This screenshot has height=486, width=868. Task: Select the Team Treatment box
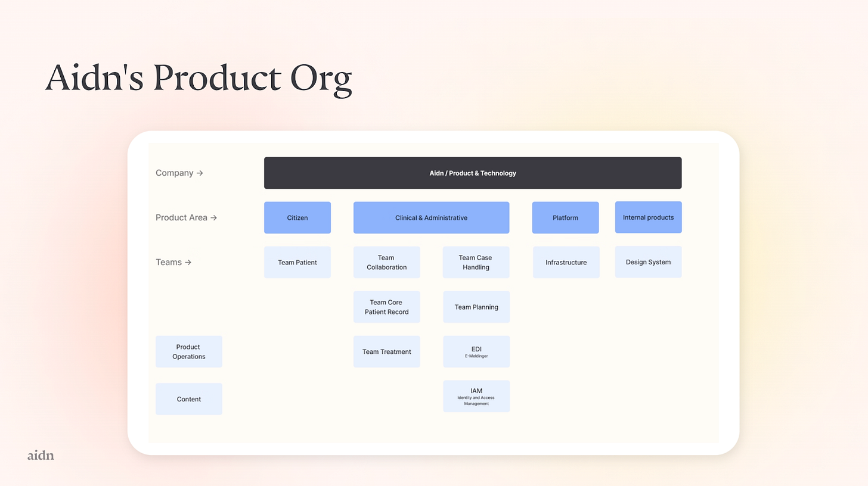387,351
